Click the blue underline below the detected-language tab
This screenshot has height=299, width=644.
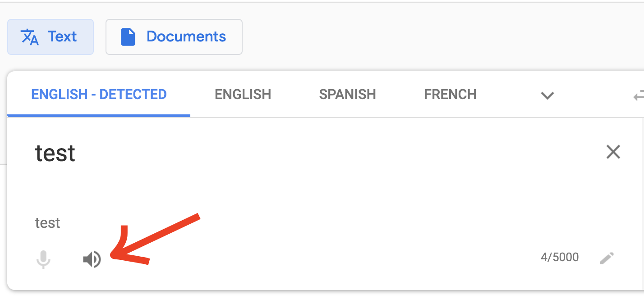click(99, 115)
